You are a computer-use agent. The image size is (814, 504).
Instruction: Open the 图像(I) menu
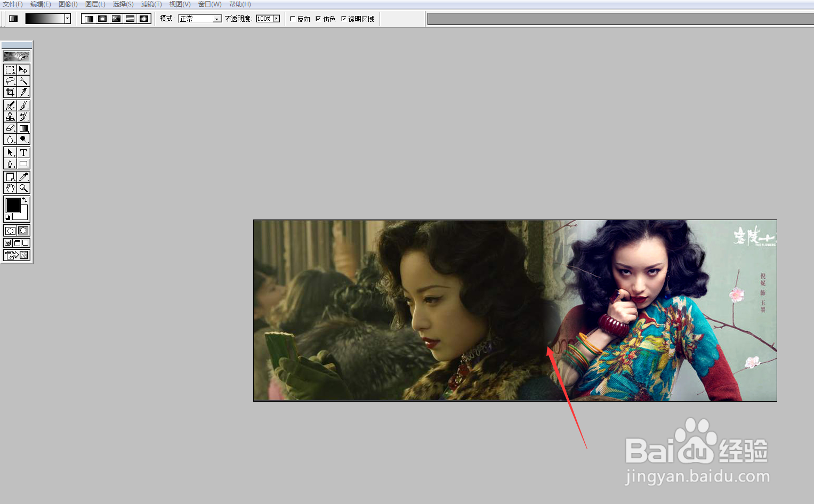pyautogui.click(x=68, y=4)
